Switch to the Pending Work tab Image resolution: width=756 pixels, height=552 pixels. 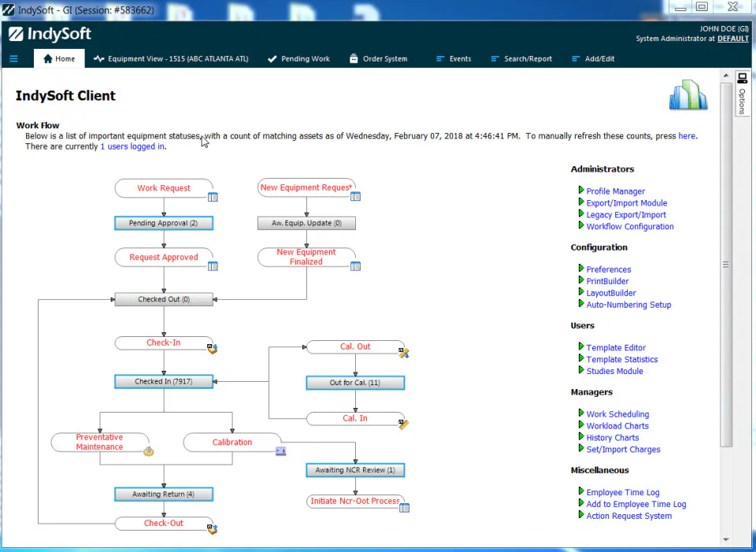click(299, 59)
